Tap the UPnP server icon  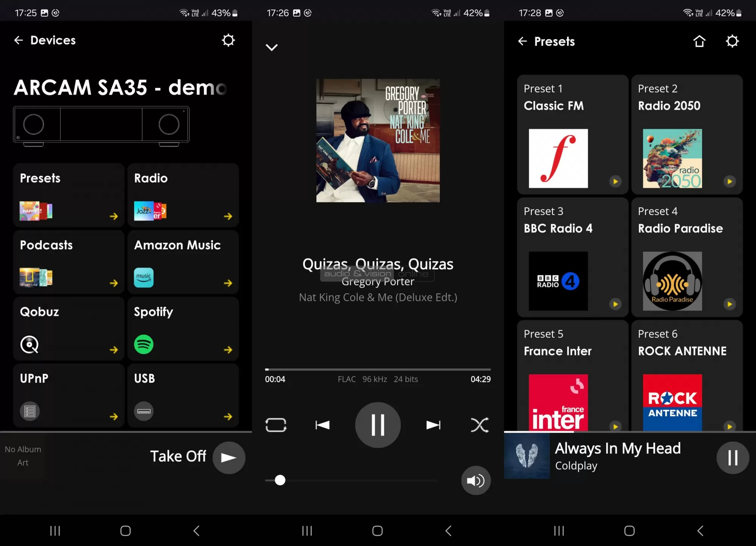29,411
